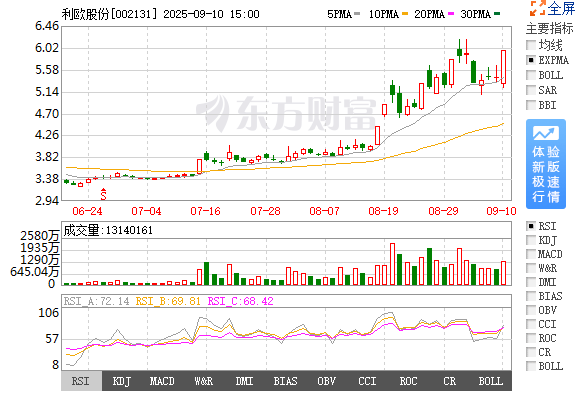Screen dimensions: 583x394
Task: Click the 09-10 date axis label
Action: coord(501,211)
